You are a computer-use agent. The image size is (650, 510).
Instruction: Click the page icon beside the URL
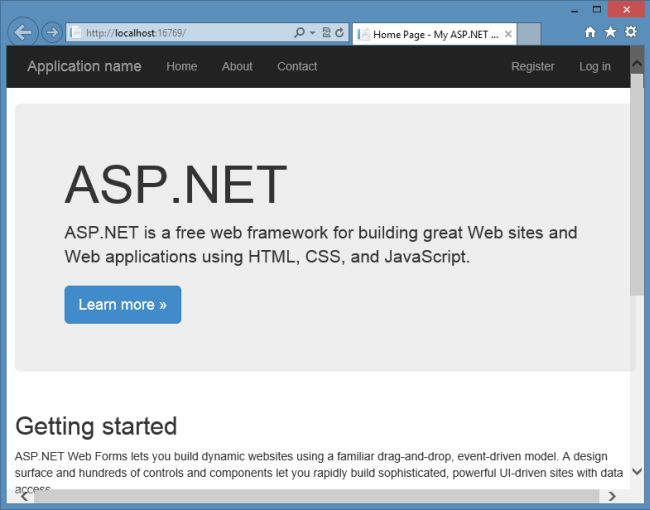pos(76,33)
